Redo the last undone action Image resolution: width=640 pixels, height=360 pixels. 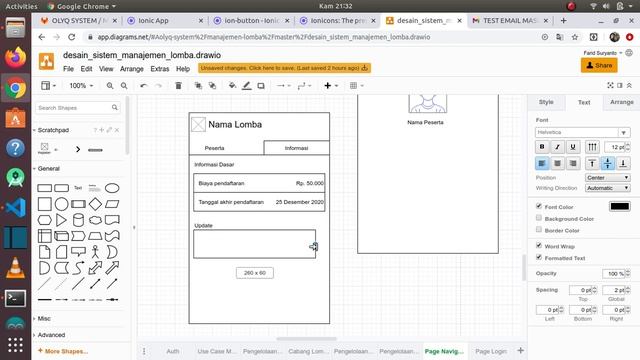coord(158,86)
